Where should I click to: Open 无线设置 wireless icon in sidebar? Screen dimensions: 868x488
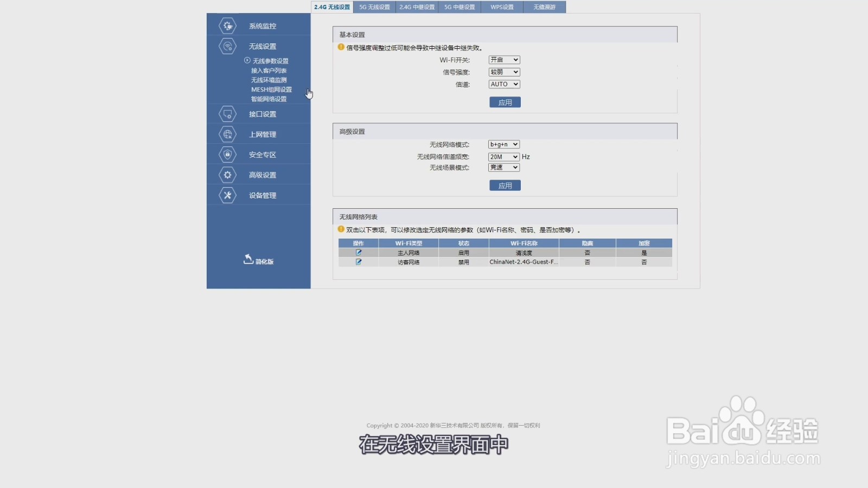[227, 46]
